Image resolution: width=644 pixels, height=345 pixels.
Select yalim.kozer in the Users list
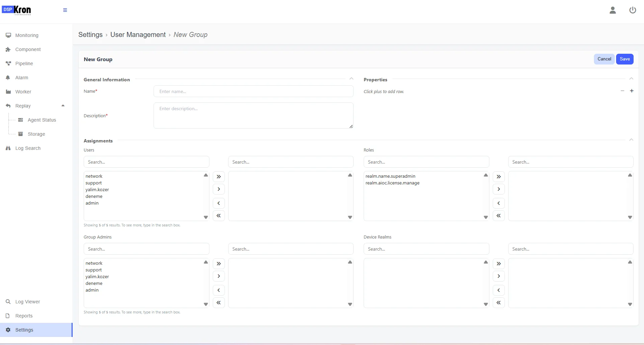tap(97, 189)
